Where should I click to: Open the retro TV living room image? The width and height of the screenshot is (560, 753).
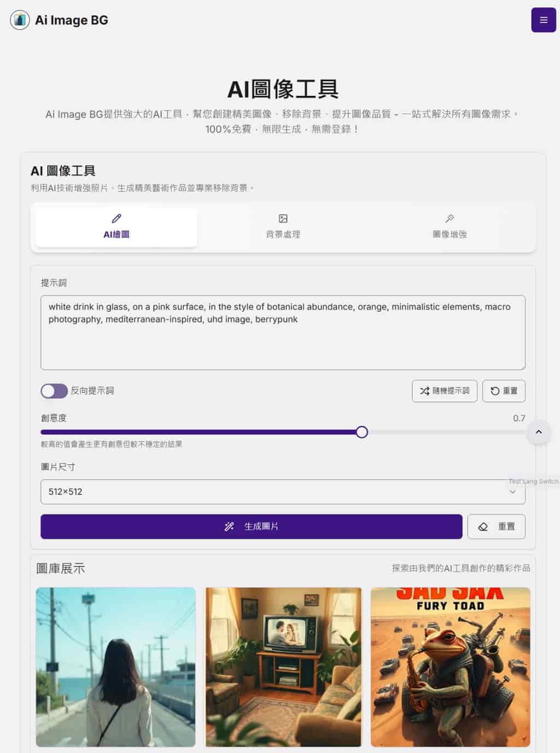coord(283,667)
